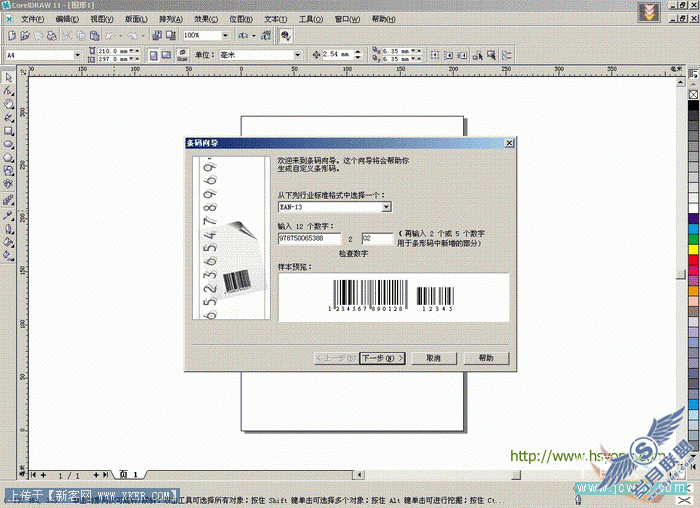Screen dimensions: 700x508
Task: Open the 文件(F) menu
Action: [x=33, y=19]
